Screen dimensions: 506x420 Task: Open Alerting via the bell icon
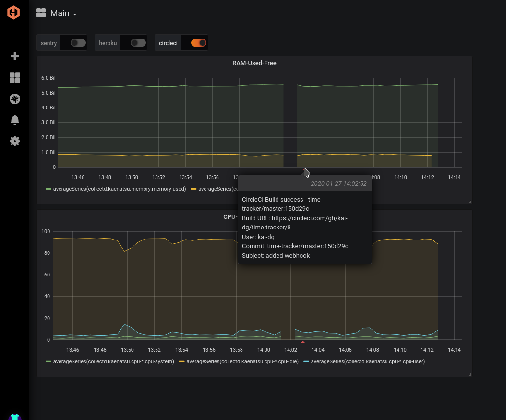[x=15, y=120]
